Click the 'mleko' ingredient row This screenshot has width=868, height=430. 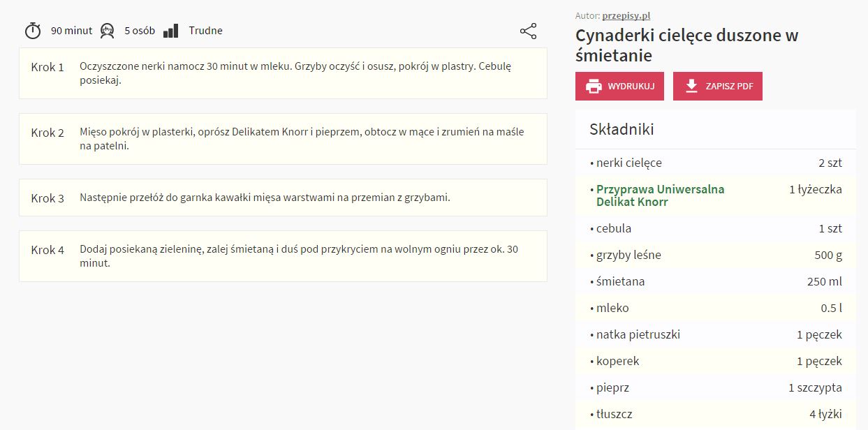pyautogui.click(x=716, y=308)
